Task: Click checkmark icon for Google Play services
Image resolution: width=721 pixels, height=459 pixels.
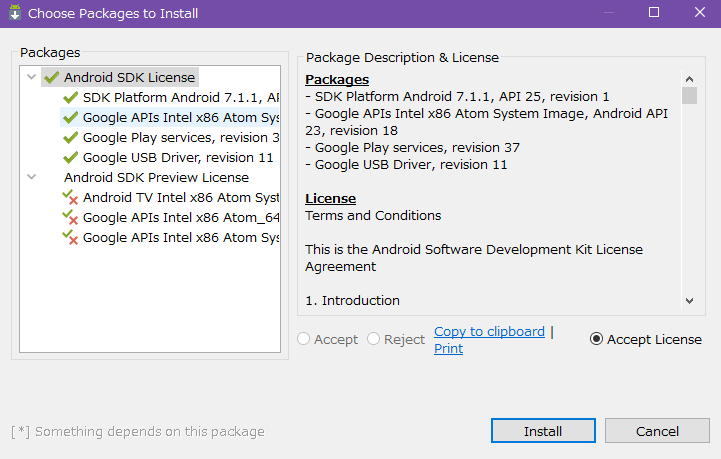Action: coord(70,138)
